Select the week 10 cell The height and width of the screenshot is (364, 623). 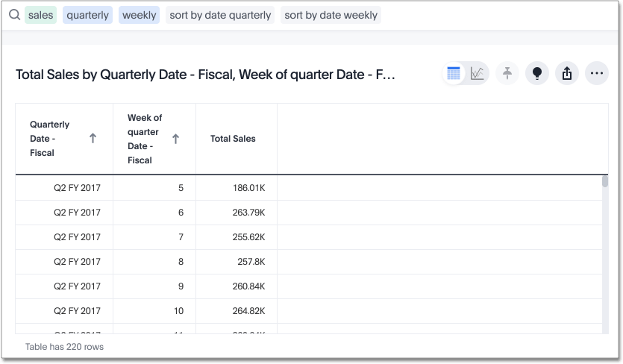point(178,311)
